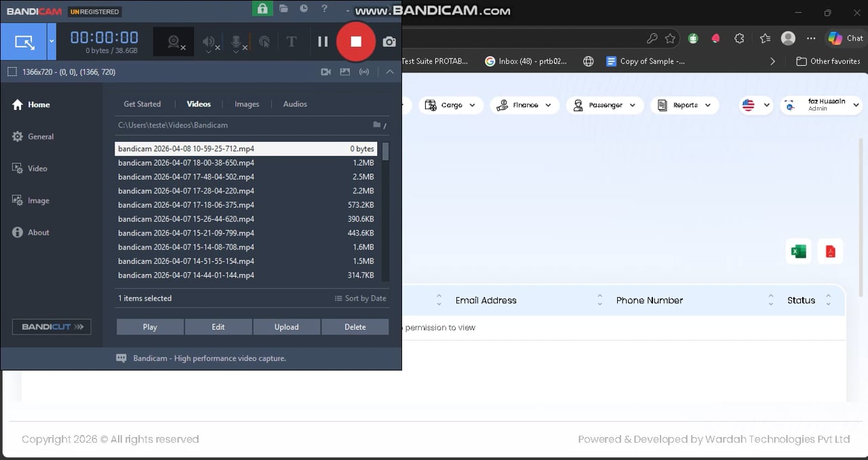Click the Upload button
This screenshot has height=460, width=868.
pyautogui.click(x=286, y=327)
